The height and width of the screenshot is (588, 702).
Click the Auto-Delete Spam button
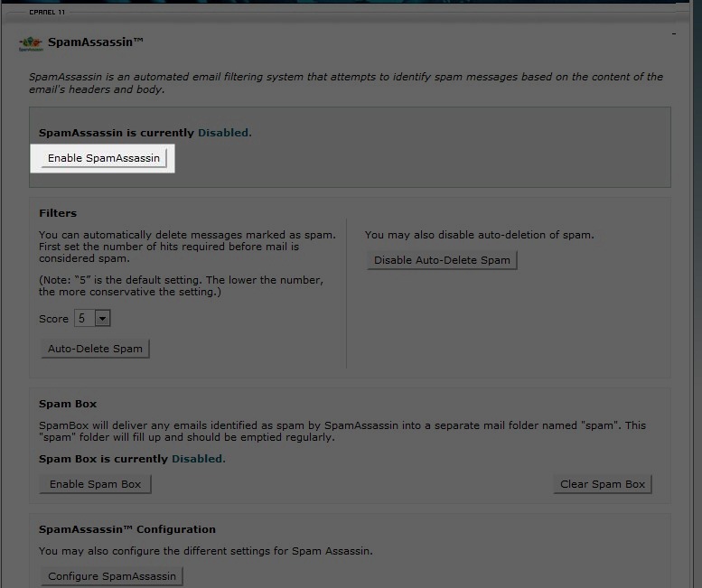pos(95,349)
